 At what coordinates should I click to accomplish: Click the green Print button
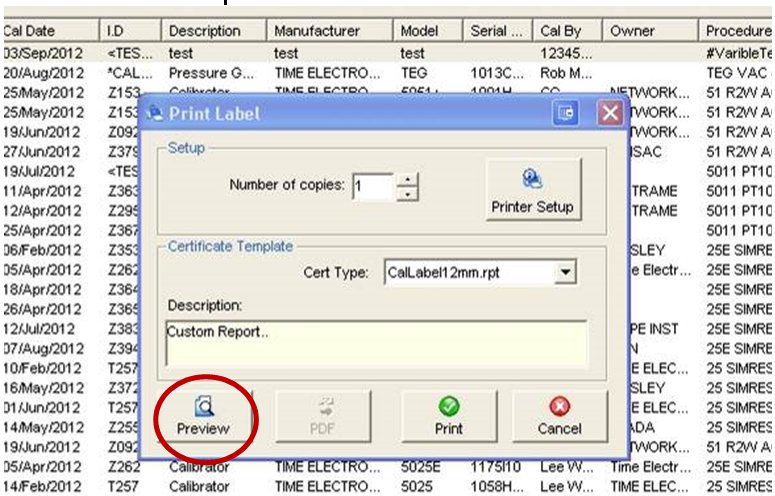[x=449, y=416]
